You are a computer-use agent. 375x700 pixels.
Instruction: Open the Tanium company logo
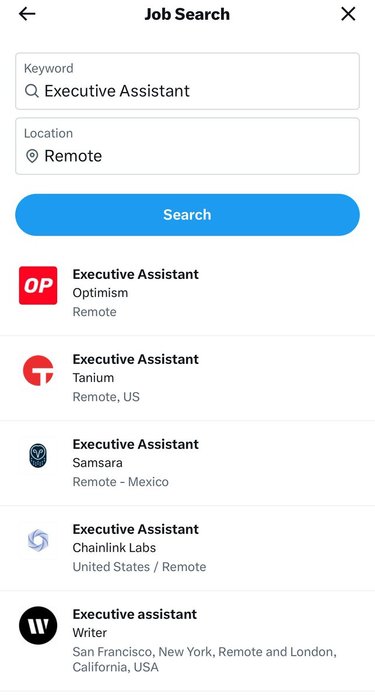pyautogui.click(x=38, y=371)
